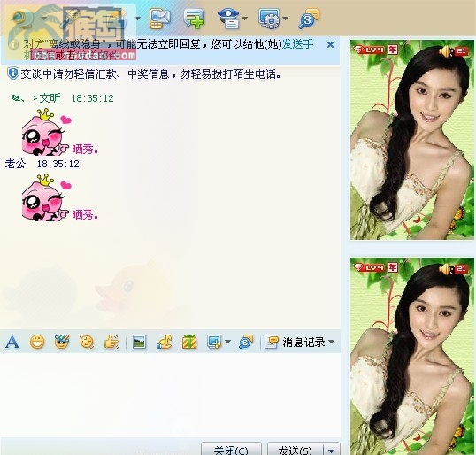Create a discussion group with plus icon
Viewport: 476px width, 455px height.
tap(195, 19)
